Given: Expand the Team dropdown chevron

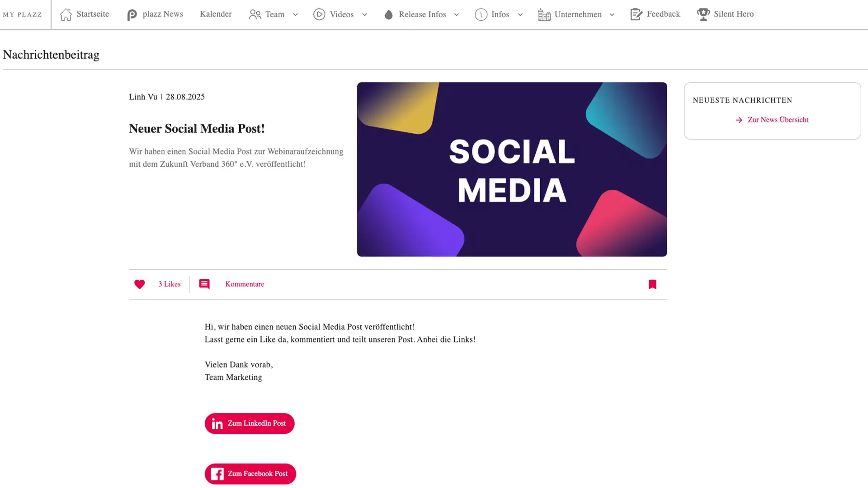Looking at the screenshot, I should tap(295, 14).
